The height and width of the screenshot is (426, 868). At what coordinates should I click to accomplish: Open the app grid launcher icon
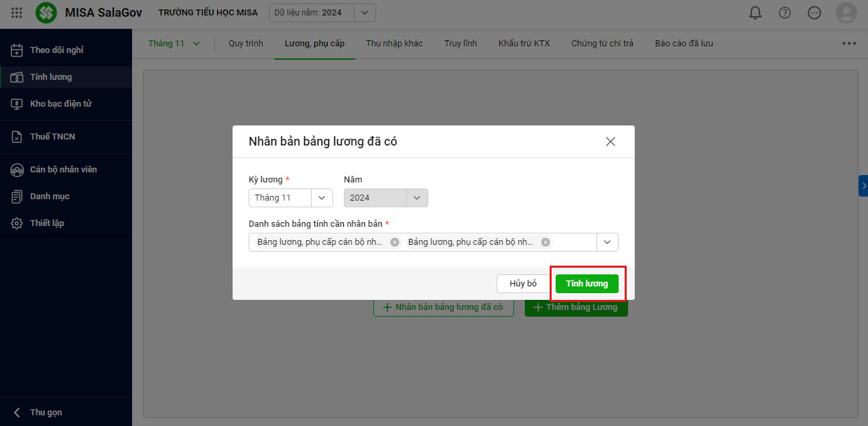click(17, 13)
